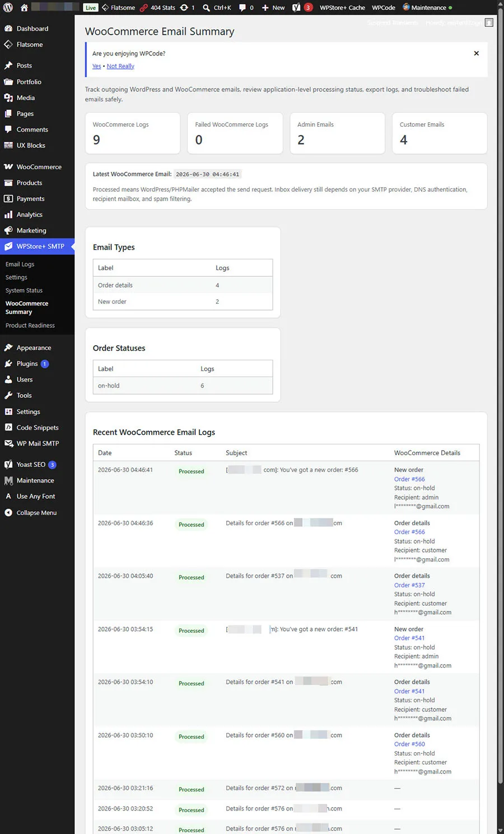Screen dimensions: 504x834
Task: Open Code Snippets in sidebar
Action: click(37, 428)
